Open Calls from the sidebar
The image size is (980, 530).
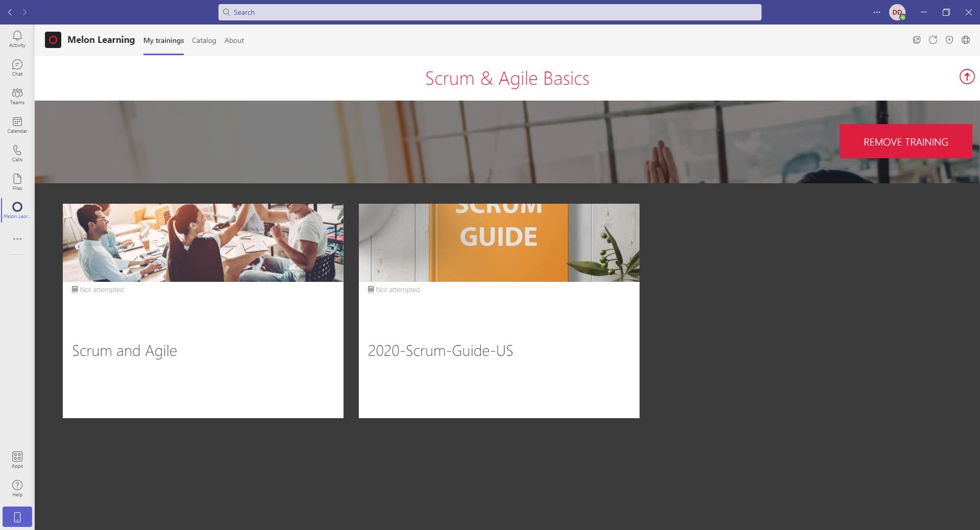(x=17, y=153)
